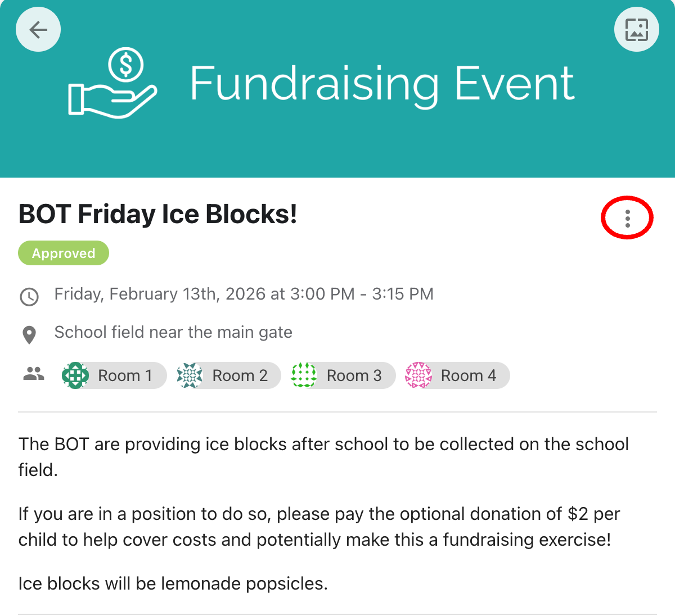The height and width of the screenshot is (616, 675).
Task: Select the Room 1 chip label
Action: pyautogui.click(x=125, y=375)
